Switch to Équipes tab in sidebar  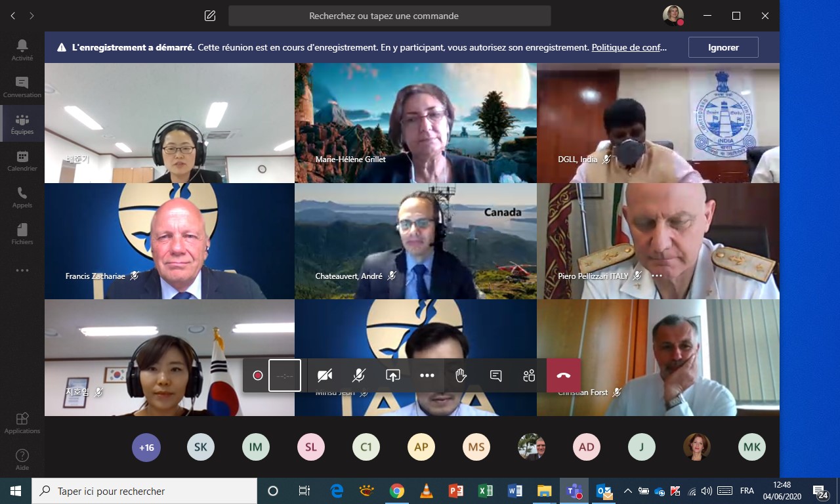point(22,123)
